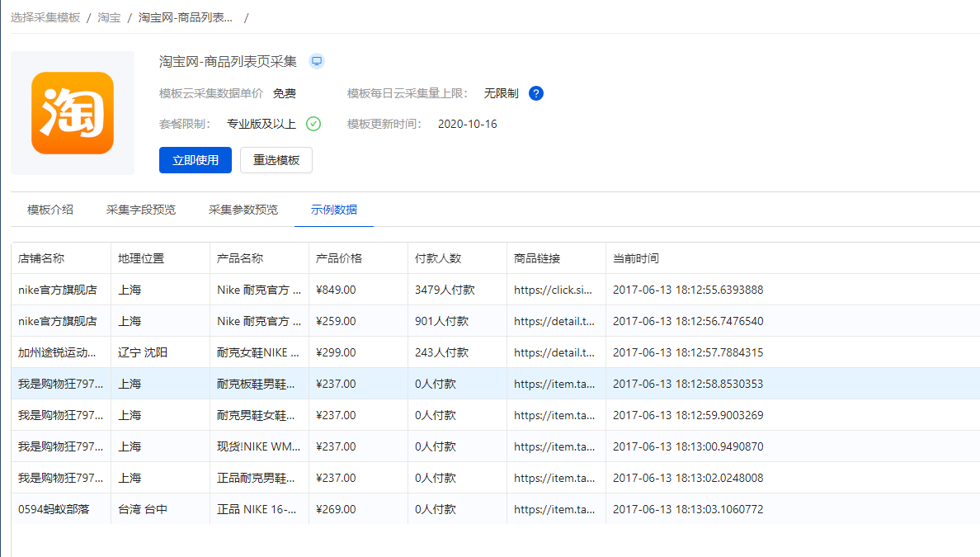Click the 淘宝网-商品列表... breadcrumb
This screenshot has width=980, height=557.
(x=185, y=17)
